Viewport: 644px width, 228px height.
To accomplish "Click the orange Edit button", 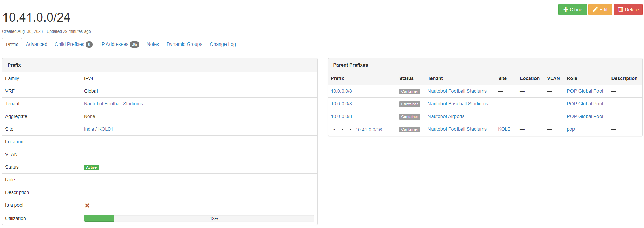I will (600, 10).
